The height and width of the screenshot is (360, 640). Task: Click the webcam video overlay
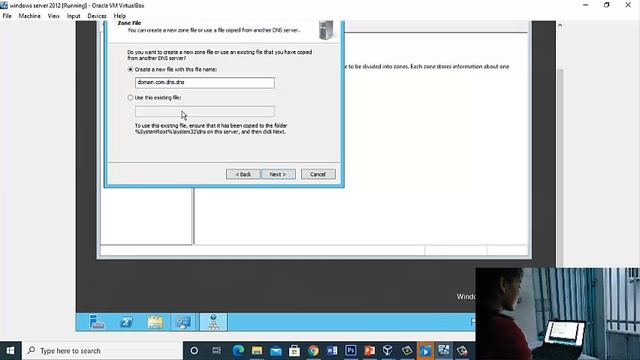(x=558, y=313)
